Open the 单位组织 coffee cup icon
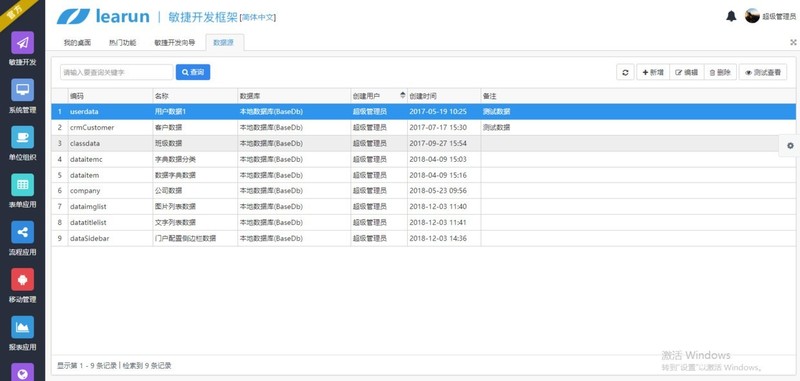This screenshot has height=381, width=800. coord(22,137)
